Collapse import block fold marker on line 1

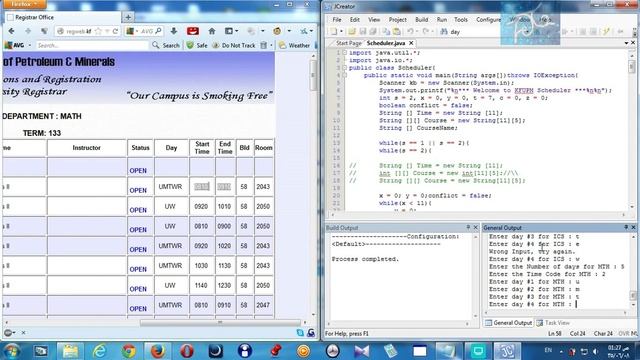(x=345, y=53)
